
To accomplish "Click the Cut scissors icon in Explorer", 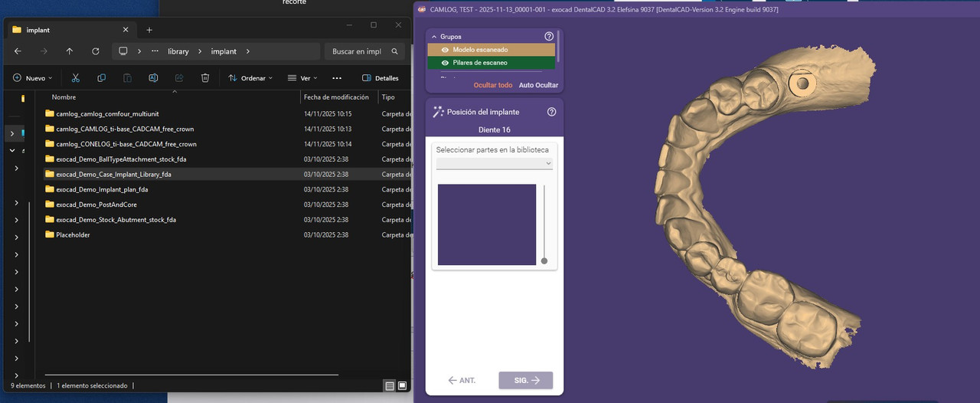I will point(75,78).
